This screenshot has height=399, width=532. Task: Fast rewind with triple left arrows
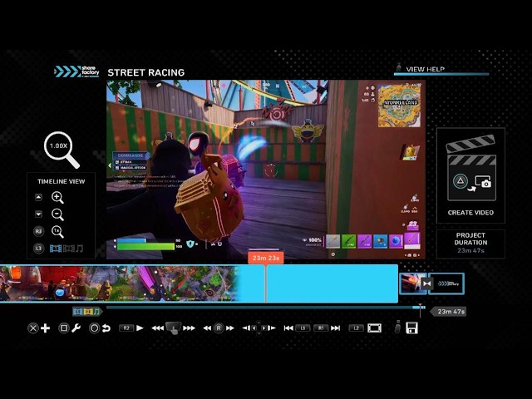pyautogui.click(x=157, y=328)
